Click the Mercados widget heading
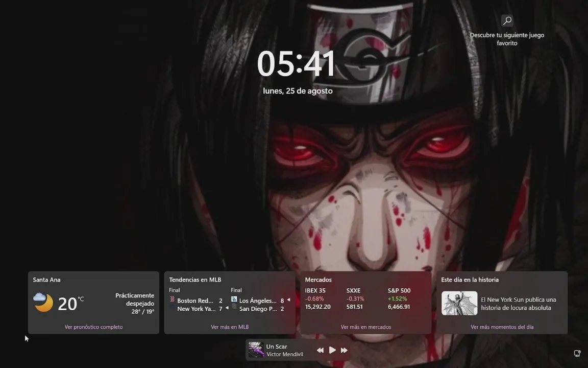This screenshot has height=368, width=588. tap(318, 280)
